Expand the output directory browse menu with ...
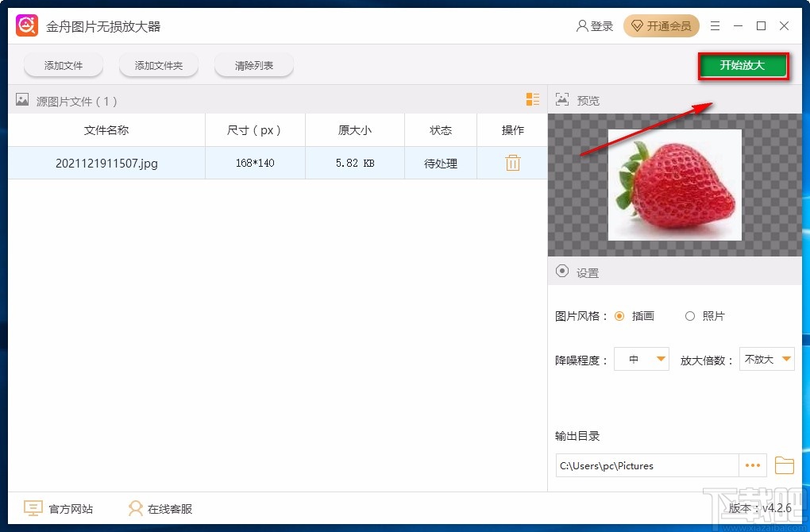This screenshot has width=810, height=532. pyautogui.click(x=753, y=465)
